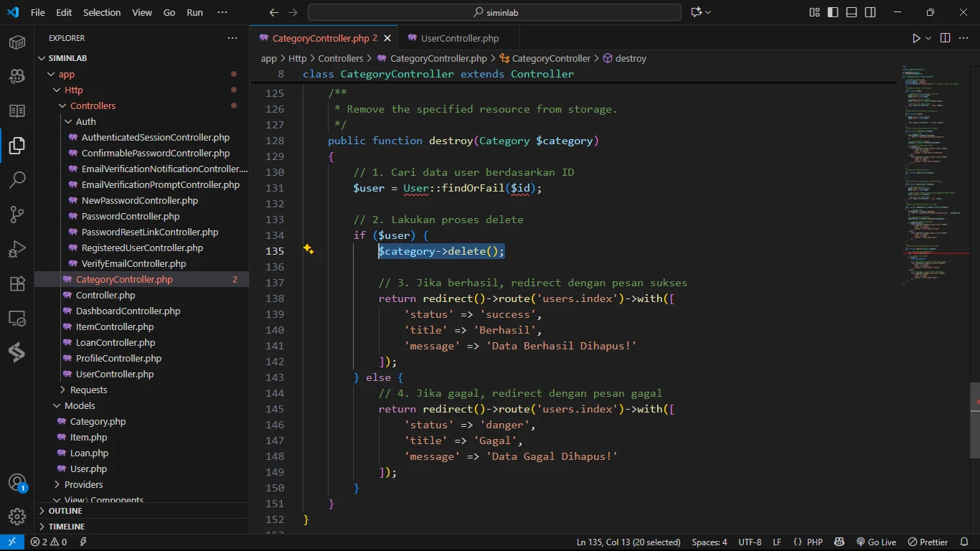Open the Remote Explorer view

pos(17,318)
